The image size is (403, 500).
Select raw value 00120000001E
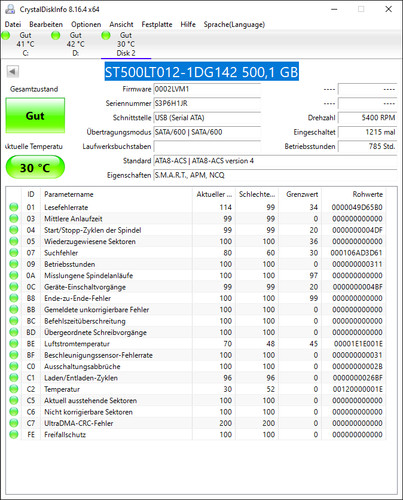point(357,389)
